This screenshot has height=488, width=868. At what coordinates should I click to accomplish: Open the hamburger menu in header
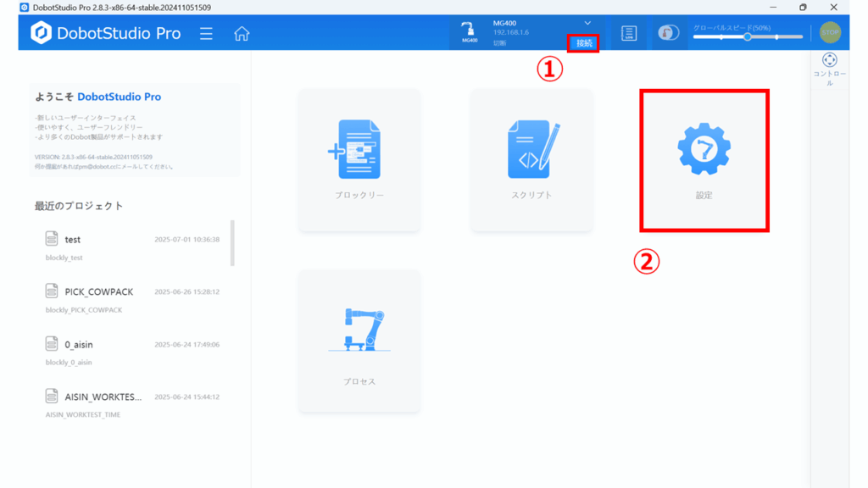pos(206,34)
